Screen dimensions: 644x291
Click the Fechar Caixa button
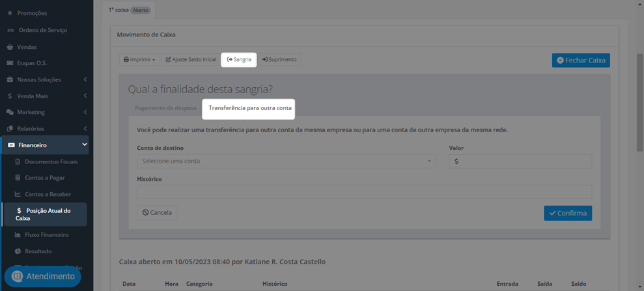point(581,61)
